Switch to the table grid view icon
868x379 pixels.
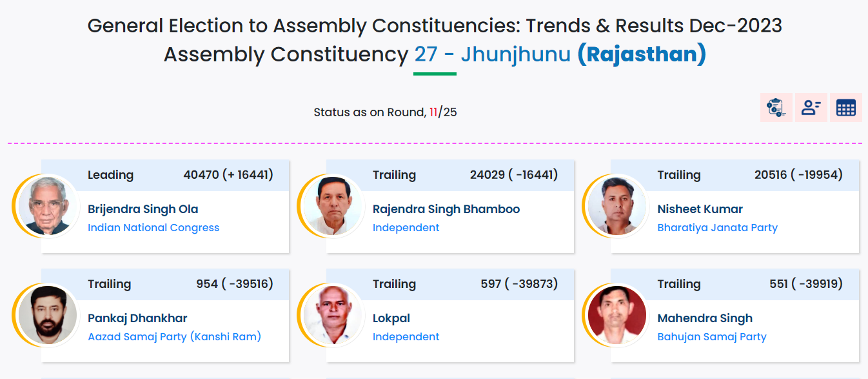pos(845,108)
